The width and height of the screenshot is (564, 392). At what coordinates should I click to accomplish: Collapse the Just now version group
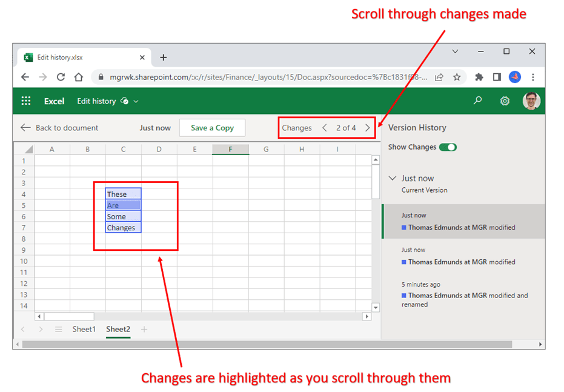[393, 178]
